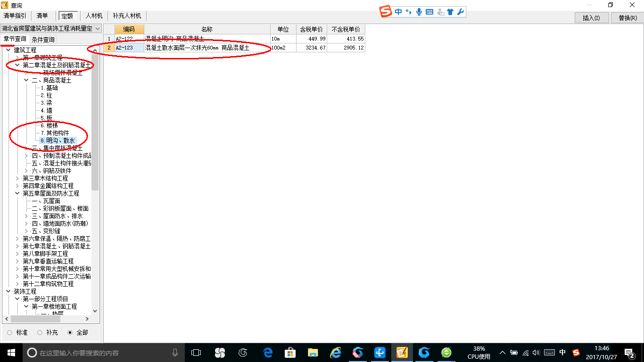The image size is (644, 362).
Task: Open Microsoft Store from taskbar
Action: (290, 353)
